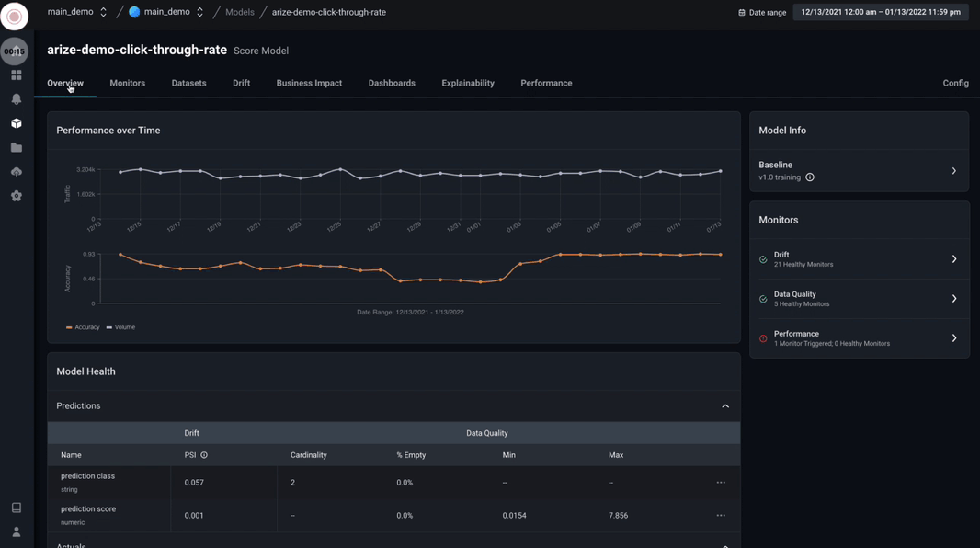980x548 pixels.
Task: Click the recording timer 00:15 badge
Action: 15,51
